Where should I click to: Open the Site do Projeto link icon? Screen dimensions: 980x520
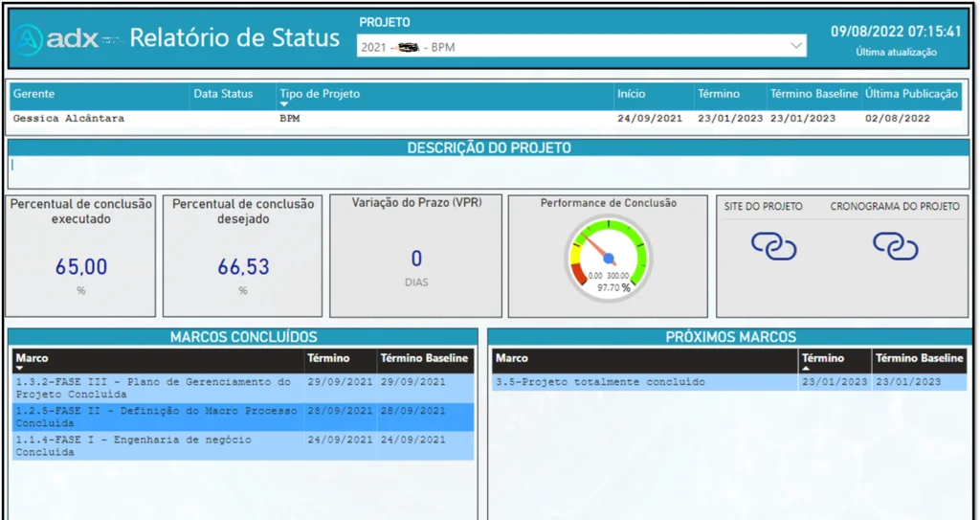tap(773, 246)
